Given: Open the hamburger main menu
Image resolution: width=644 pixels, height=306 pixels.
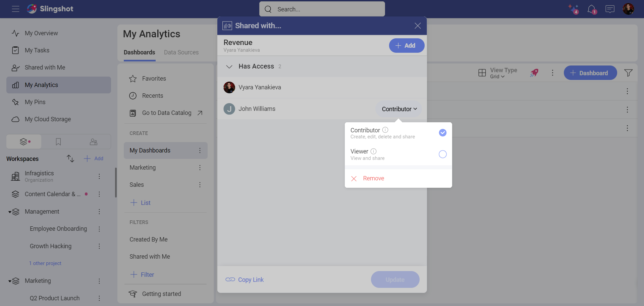Looking at the screenshot, I should (x=15, y=9).
